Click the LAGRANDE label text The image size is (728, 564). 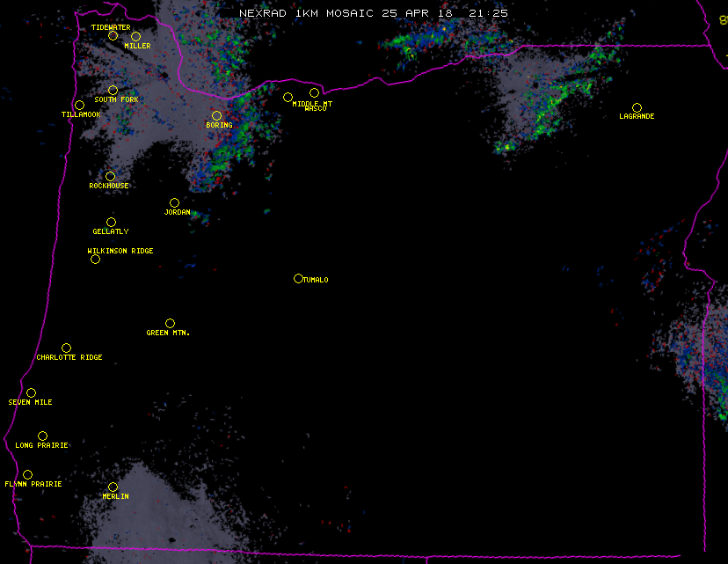637,117
